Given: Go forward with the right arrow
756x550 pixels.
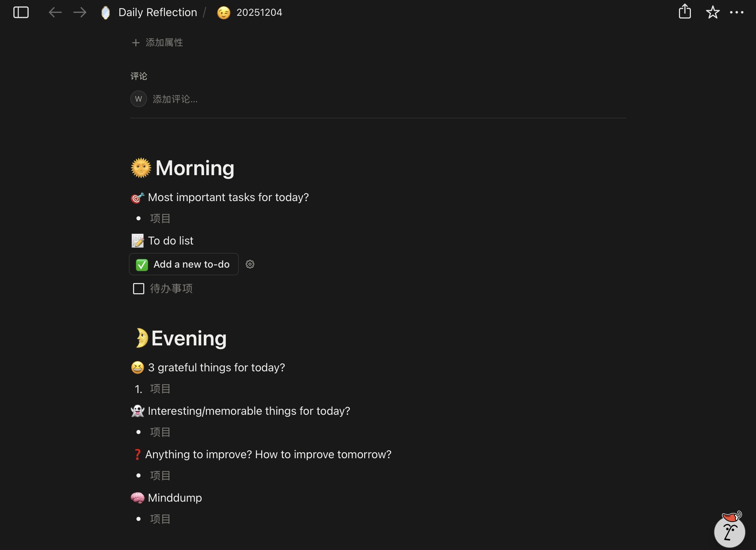Looking at the screenshot, I should click(x=80, y=13).
